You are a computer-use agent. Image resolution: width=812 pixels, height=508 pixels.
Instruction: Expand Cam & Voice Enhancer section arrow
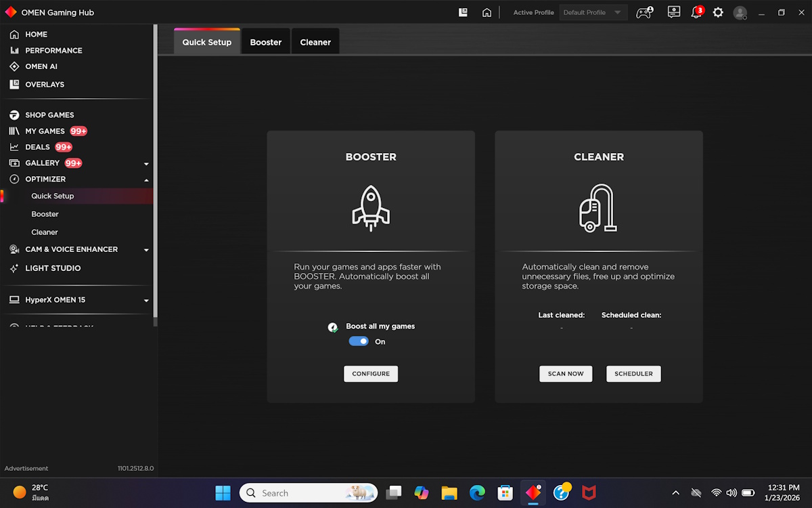click(146, 250)
